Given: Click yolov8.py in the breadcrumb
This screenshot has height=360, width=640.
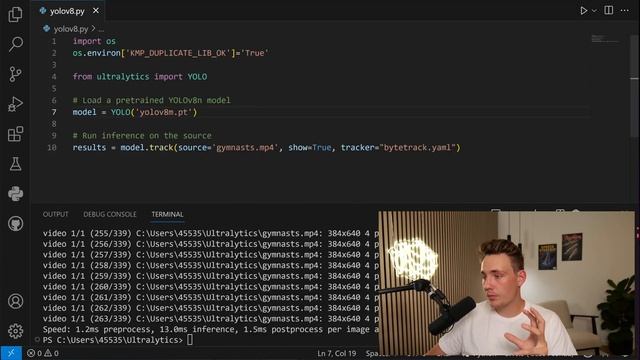Looking at the screenshot, I should click(x=71, y=29).
